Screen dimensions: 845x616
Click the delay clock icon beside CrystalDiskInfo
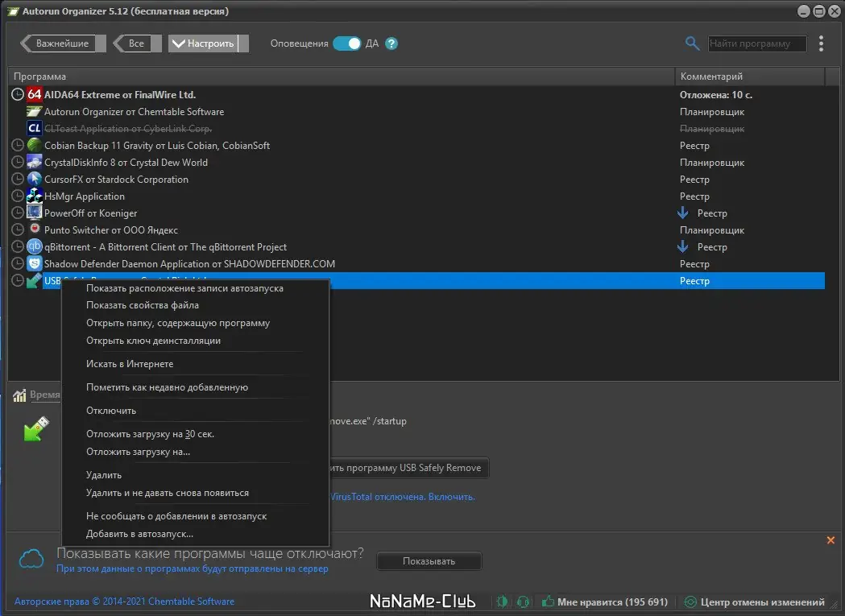(x=18, y=162)
